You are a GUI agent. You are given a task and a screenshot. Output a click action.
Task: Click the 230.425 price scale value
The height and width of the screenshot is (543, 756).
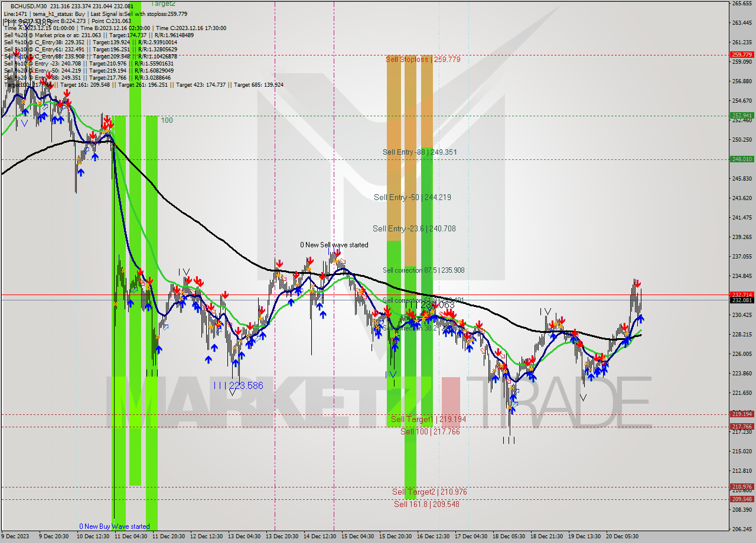(x=741, y=315)
